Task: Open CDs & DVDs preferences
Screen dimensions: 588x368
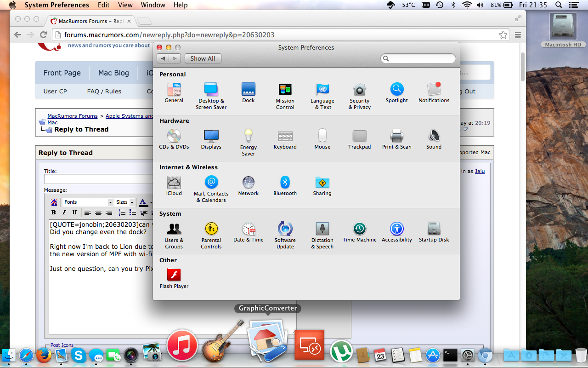Action: click(x=174, y=139)
